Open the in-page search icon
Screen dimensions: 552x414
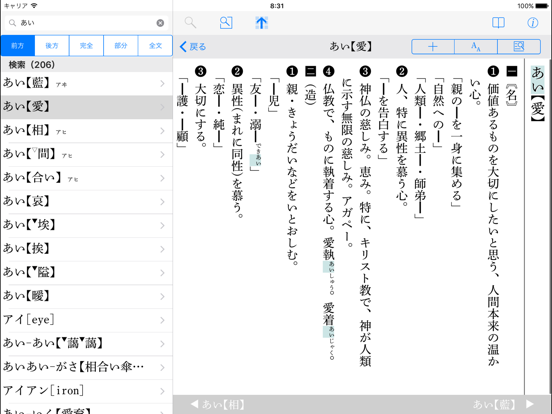tap(226, 23)
